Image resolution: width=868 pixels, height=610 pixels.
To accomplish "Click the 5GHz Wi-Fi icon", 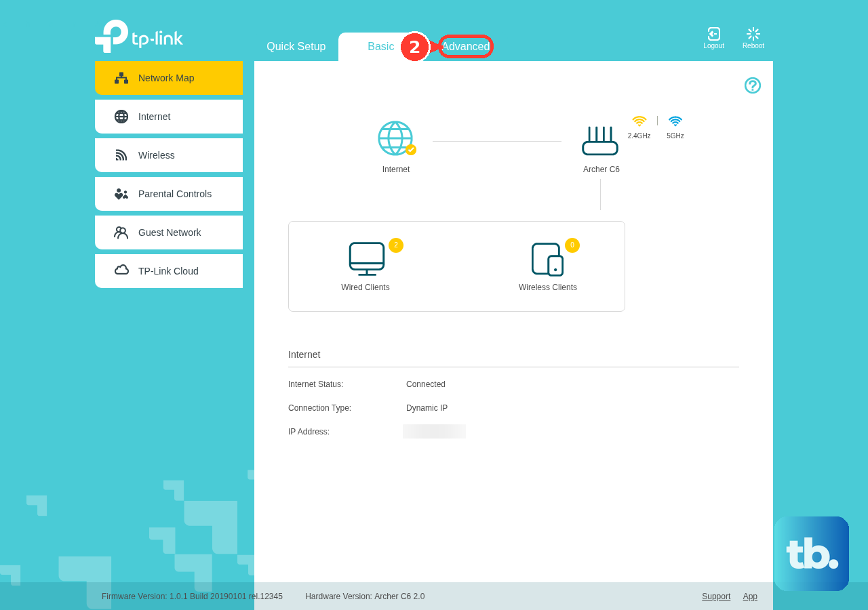I will tap(675, 121).
